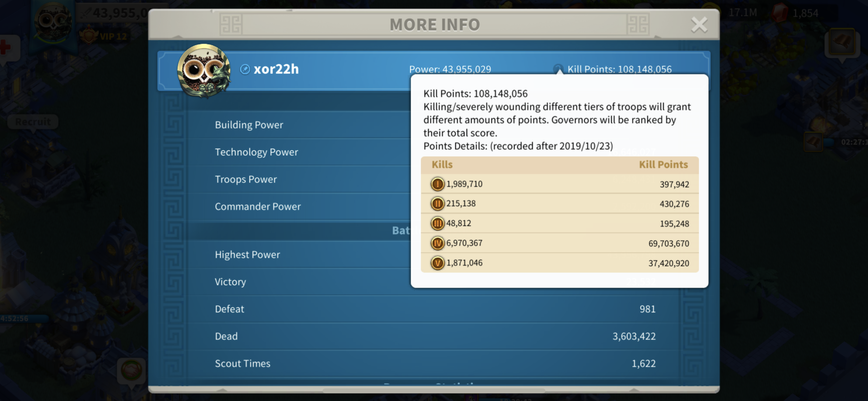The width and height of the screenshot is (868, 401).
Task: Click the tier I kills badge icon
Action: (x=437, y=184)
